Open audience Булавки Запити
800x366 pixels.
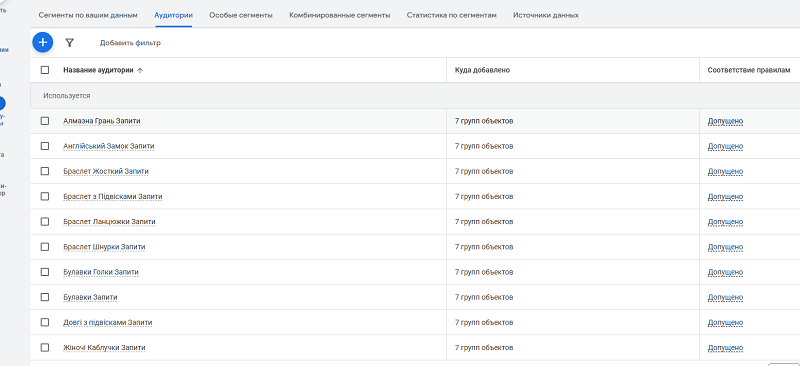90,297
